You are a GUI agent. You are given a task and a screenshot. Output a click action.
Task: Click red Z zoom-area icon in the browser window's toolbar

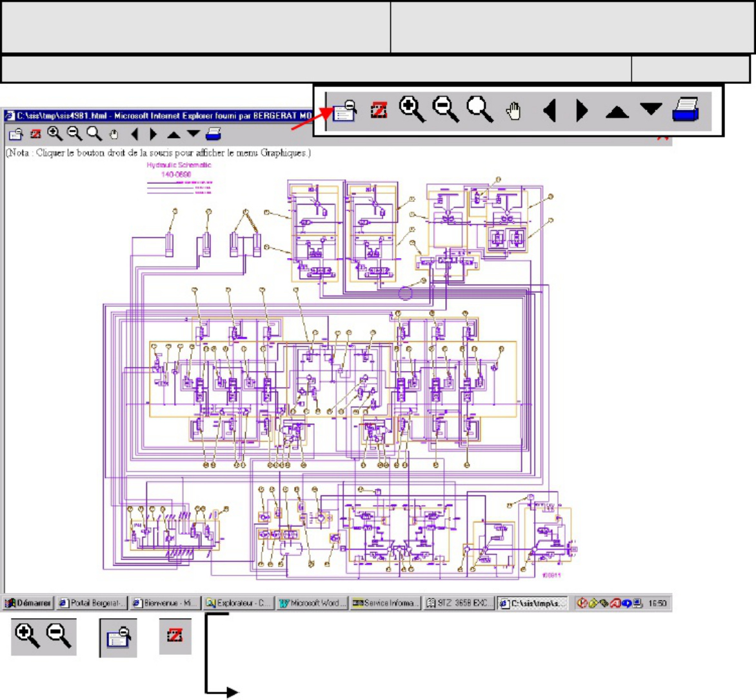35,134
